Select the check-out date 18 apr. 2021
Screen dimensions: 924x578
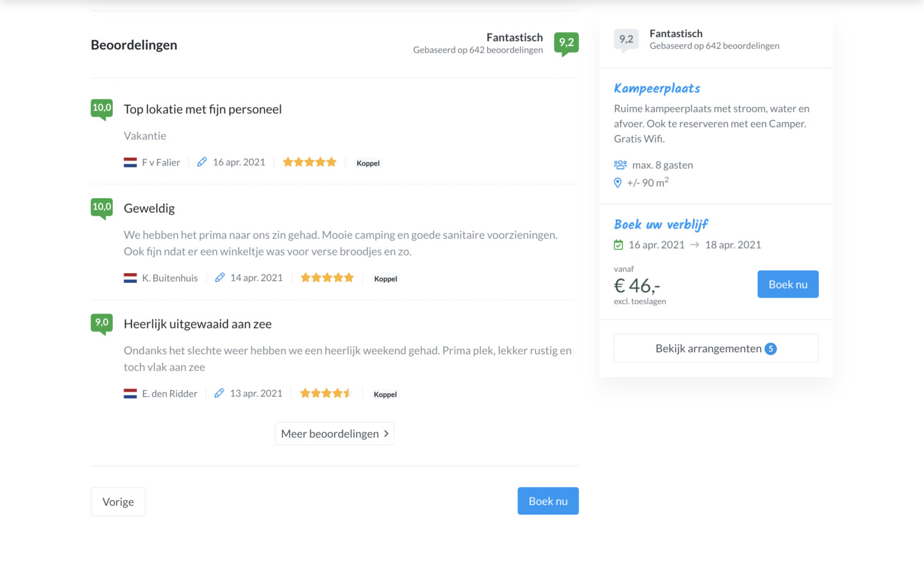tap(733, 244)
